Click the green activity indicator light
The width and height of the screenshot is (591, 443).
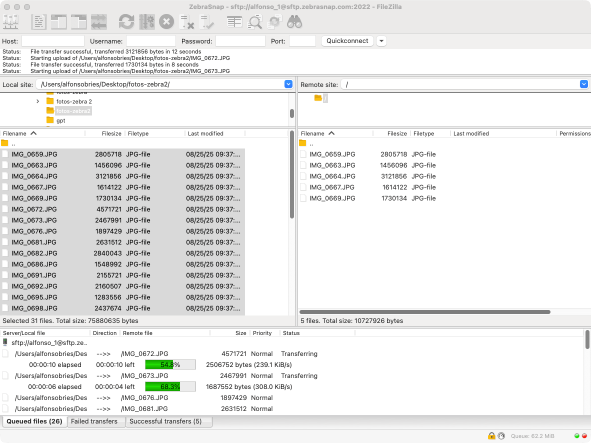[x=577, y=436]
